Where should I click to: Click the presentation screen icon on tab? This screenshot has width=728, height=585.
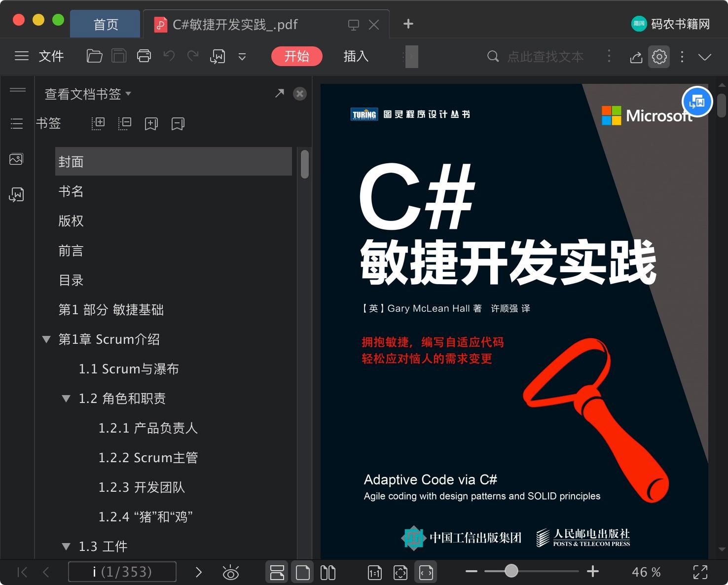(353, 25)
